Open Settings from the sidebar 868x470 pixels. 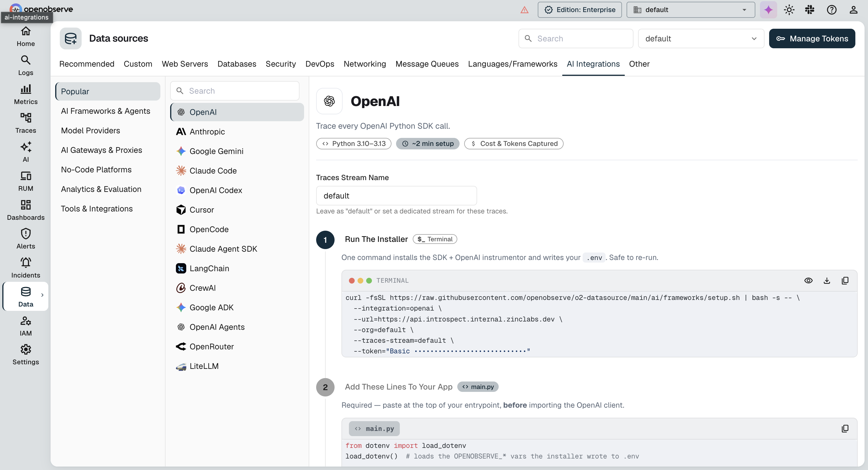click(x=26, y=355)
